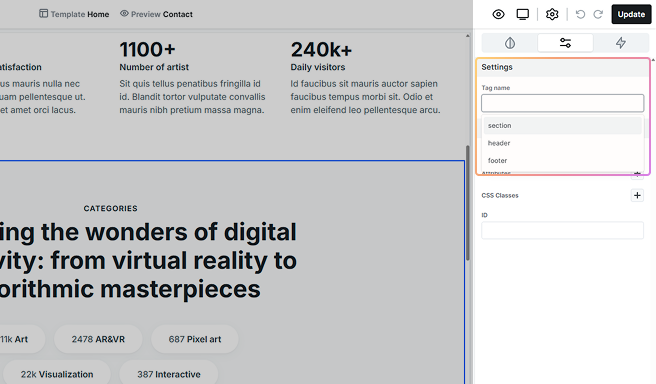
Task: Switch to the Interactions lightning tab
Action: point(620,43)
